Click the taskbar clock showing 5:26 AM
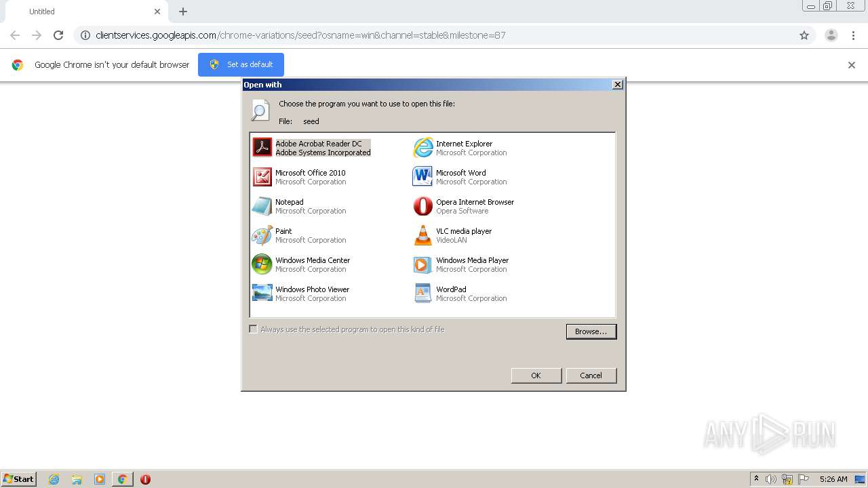The height and width of the screenshot is (488, 868). pyautogui.click(x=833, y=479)
